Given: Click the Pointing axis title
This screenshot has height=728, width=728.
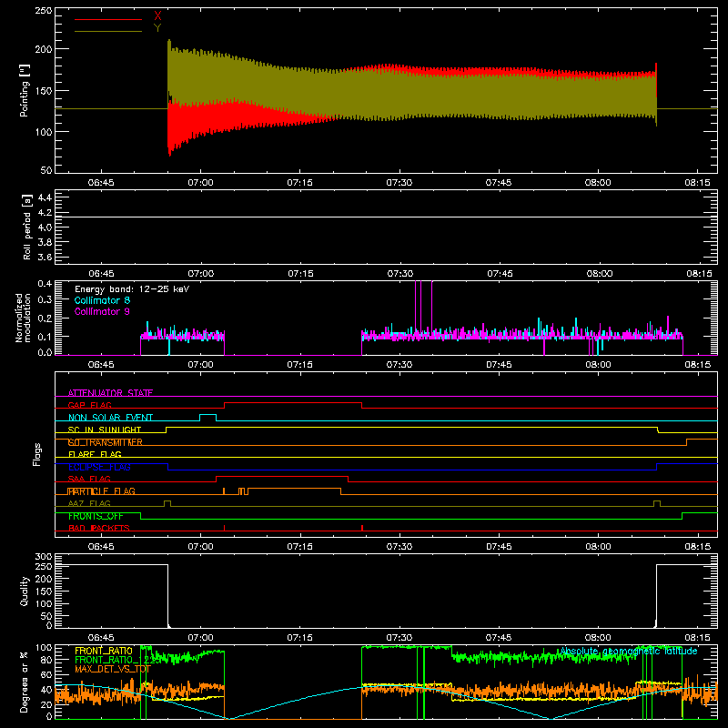Looking at the screenshot, I should (25, 90).
